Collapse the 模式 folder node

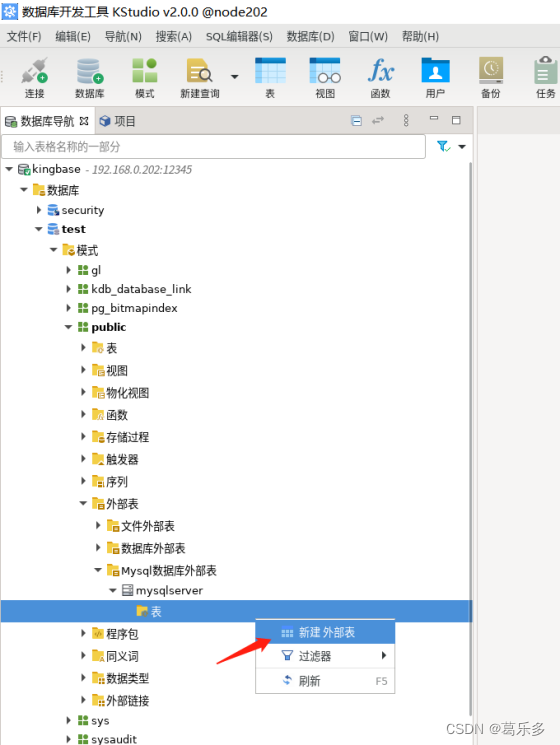tap(54, 249)
